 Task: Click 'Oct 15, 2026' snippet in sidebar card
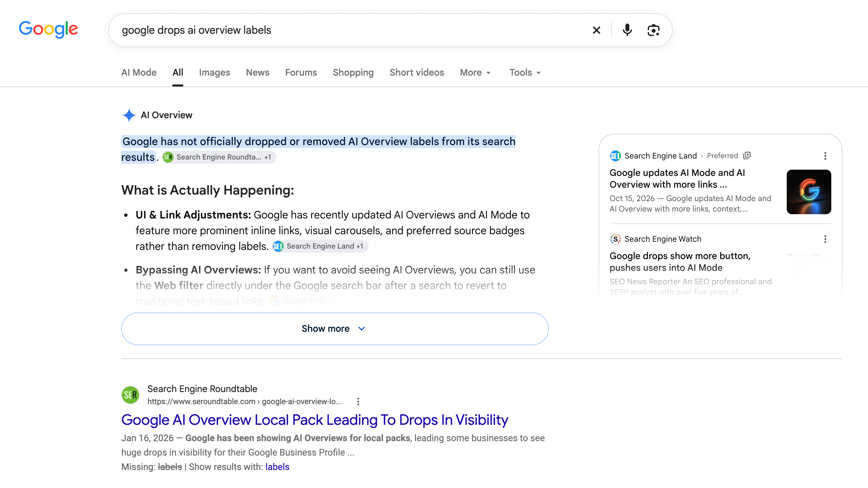(x=632, y=198)
